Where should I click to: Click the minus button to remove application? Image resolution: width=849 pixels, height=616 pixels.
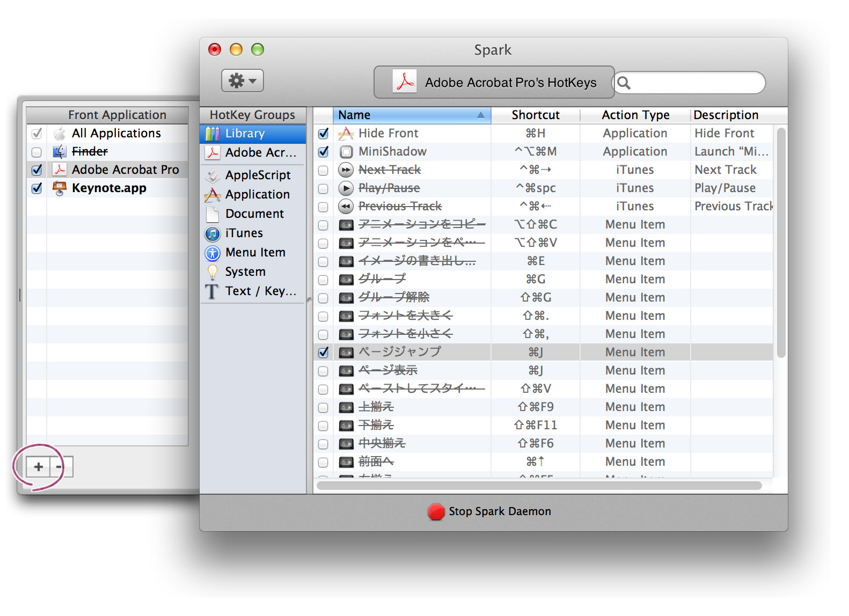click(61, 467)
